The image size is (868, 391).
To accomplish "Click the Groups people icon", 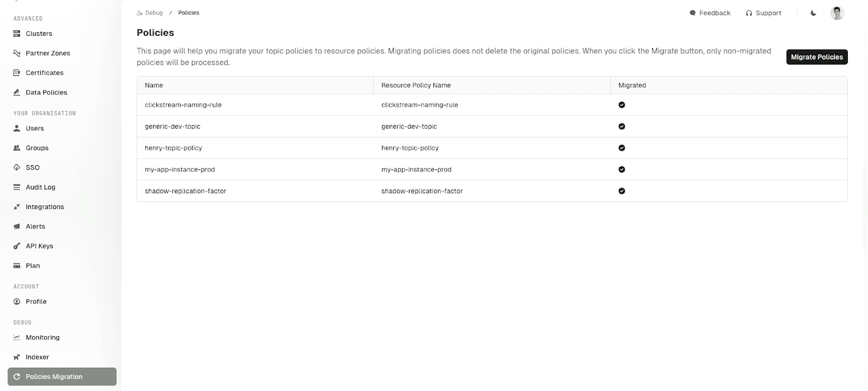I will coord(17,148).
